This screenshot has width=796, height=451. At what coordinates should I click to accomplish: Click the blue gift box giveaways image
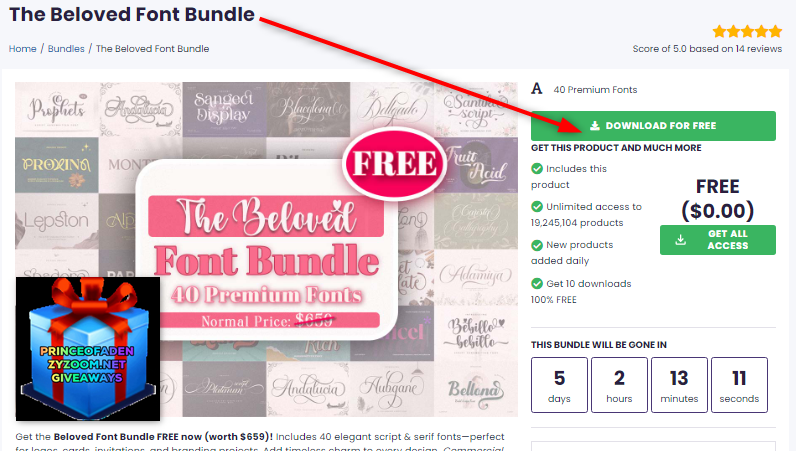pyautogui.click(x=88, y=349)
